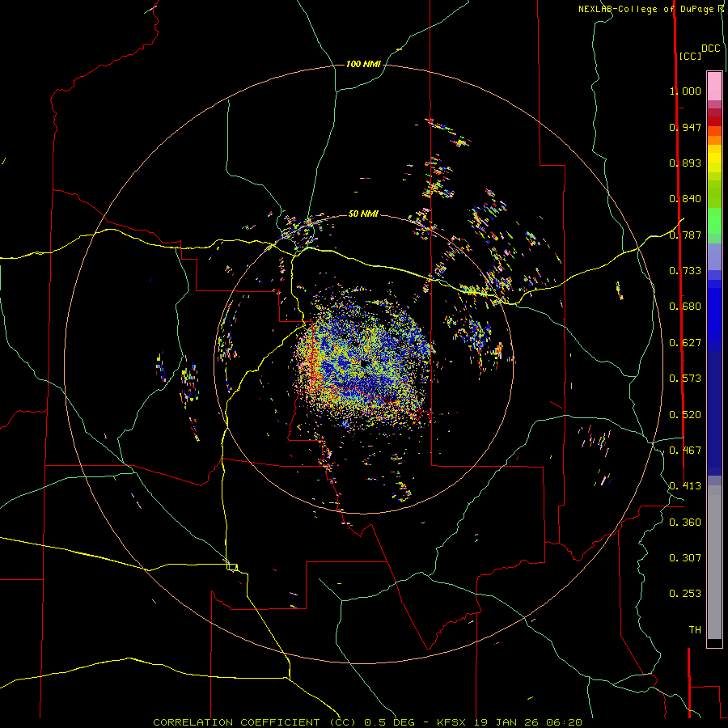
Task: Pick the pink segment atop the color bar
Action: 714,86
